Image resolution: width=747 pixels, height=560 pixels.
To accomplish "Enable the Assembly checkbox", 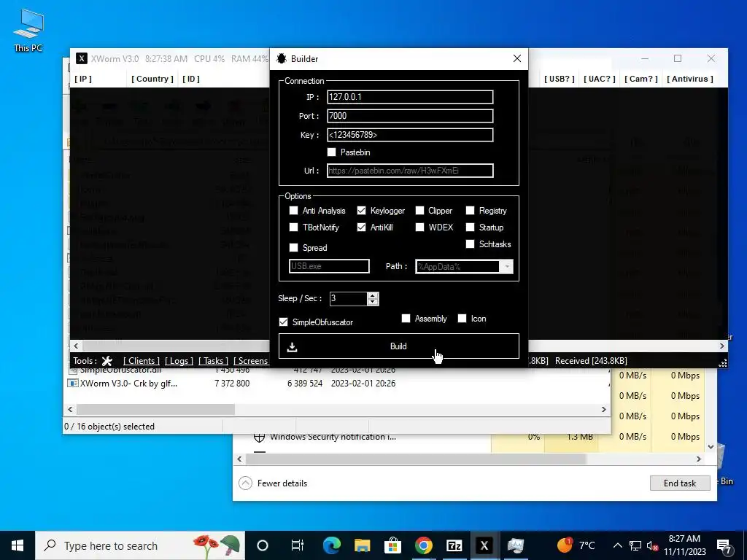I will point(406,318).
